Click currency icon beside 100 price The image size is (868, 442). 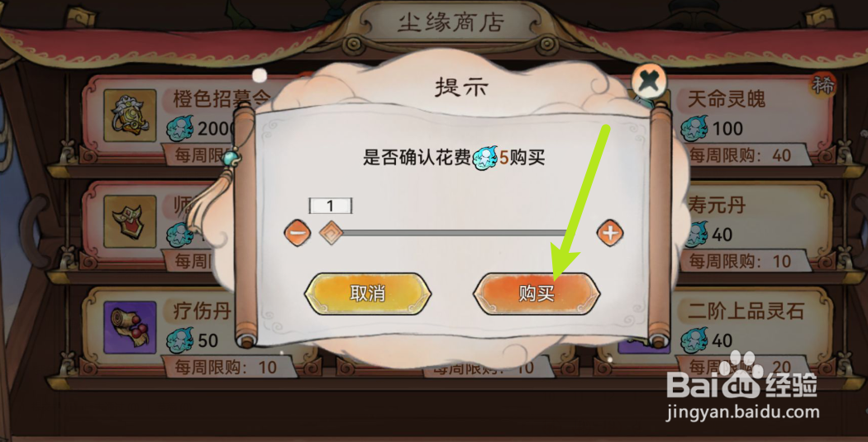694,128
